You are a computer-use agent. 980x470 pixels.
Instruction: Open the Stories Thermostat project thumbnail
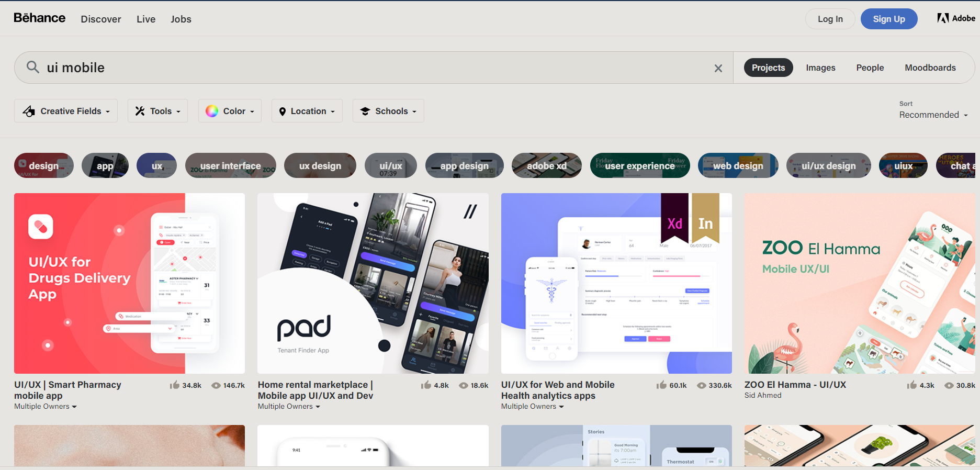pyautogui.click(x=616, y=445)
